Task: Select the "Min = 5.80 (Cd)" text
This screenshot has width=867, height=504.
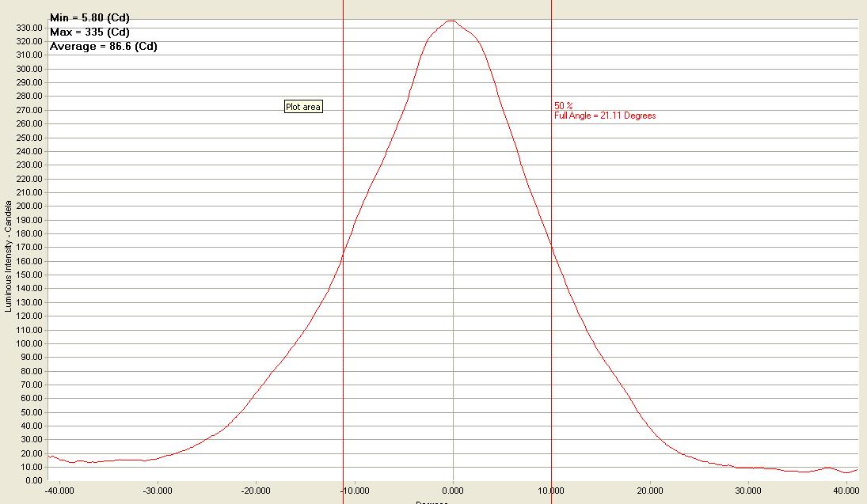Action: (89, 17)
